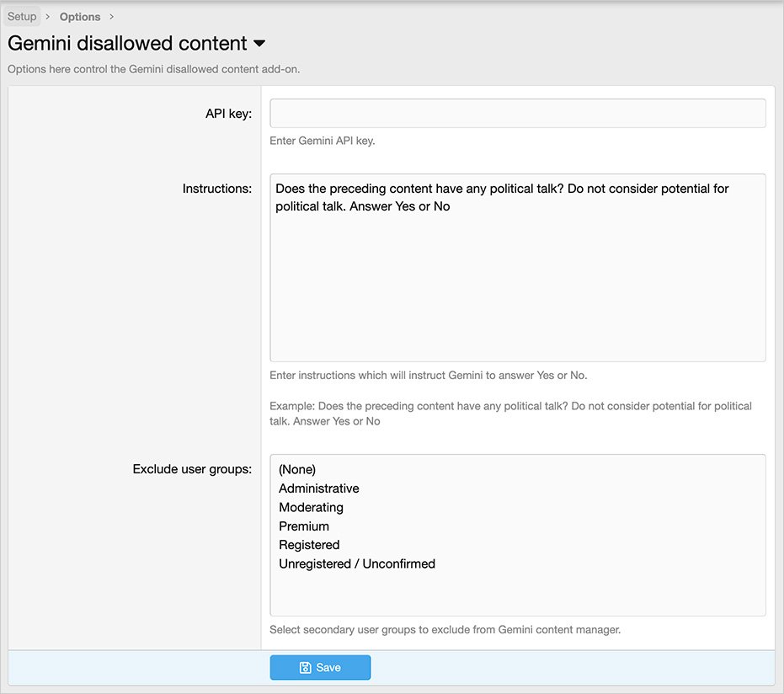Click the API key label

tap(227, 114)
